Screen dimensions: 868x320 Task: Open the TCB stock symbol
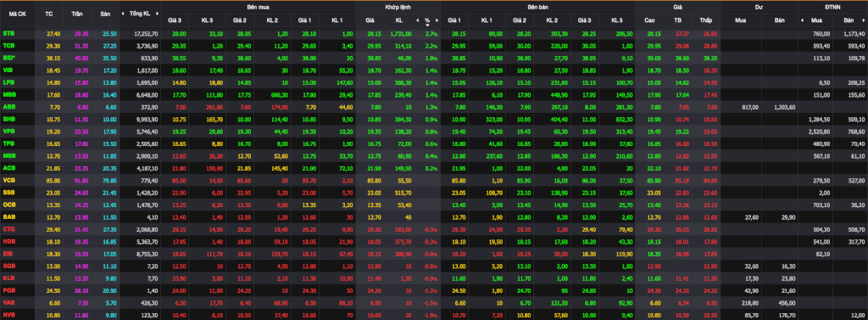coord(8,46)
